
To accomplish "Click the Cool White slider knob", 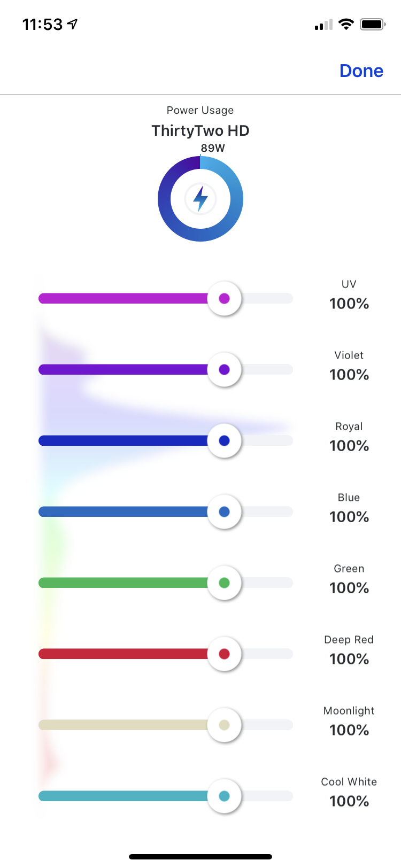I will click(224, 796).
